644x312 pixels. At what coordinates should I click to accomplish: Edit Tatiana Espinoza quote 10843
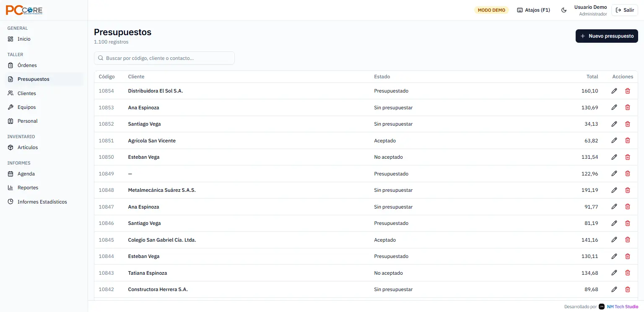click(x=614, y=273)
